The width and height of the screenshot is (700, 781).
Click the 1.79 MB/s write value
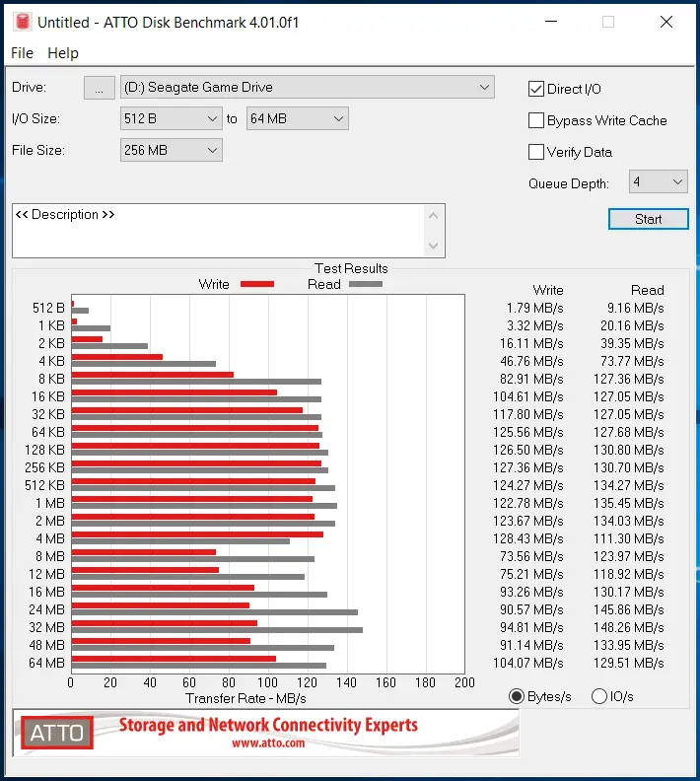pyautogui.click(x=534, y=309)
